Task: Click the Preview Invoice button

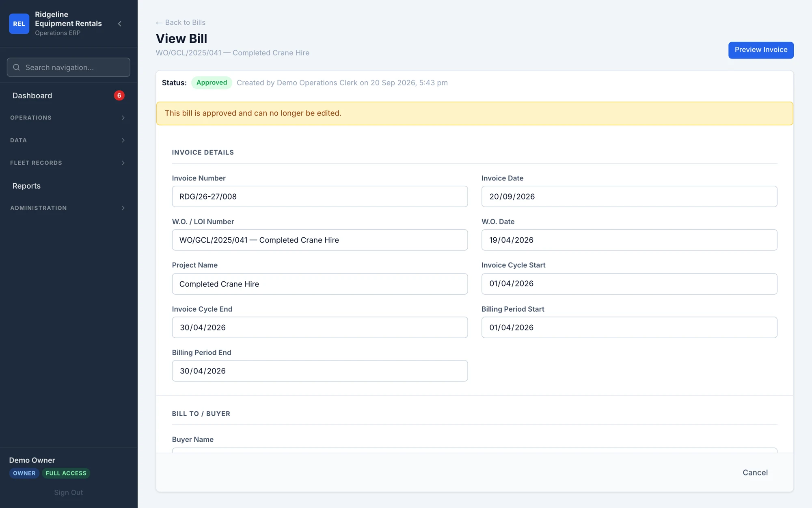Action: [x=761, y=50]
